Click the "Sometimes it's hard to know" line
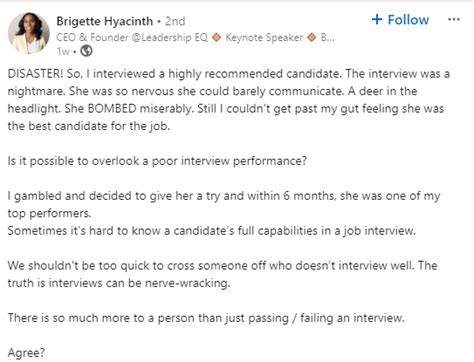The width and height of the screenshot is (474, 362). click(212, 231)
